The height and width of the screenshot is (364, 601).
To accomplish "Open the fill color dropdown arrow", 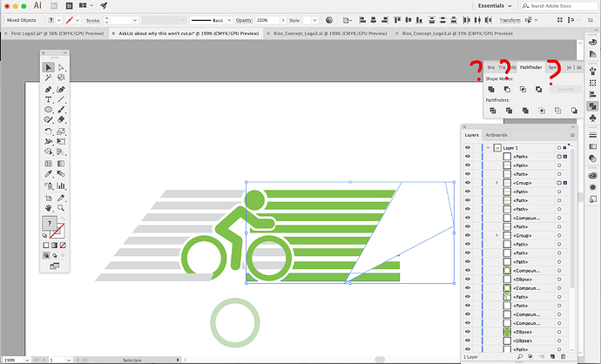I will (x=59, y=20).
